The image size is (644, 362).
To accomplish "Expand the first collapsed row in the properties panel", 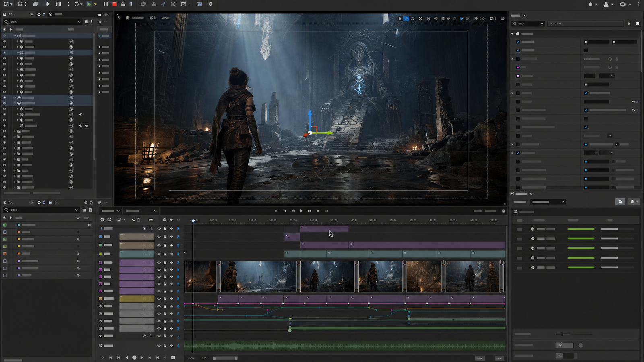I will pyautogui.click(x=512, y=59).
